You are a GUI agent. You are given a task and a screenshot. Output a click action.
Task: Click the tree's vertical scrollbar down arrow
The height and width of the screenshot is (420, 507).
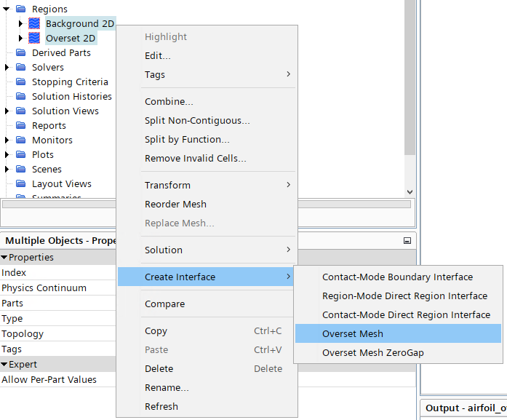click(x=410, y=191)
